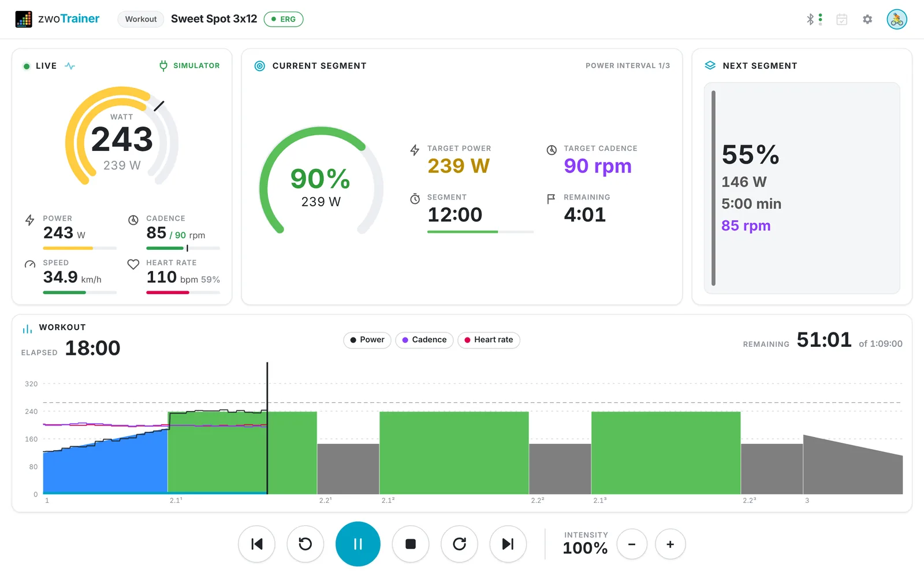
Task: Click the remaining time flag icon
Action: 551,199
